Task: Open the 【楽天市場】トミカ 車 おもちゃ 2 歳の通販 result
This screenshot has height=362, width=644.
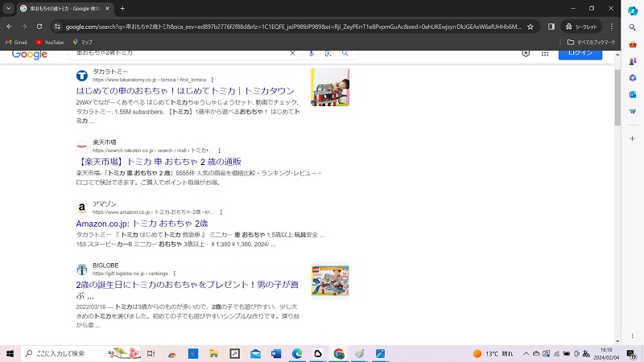Action: (159, 162)
